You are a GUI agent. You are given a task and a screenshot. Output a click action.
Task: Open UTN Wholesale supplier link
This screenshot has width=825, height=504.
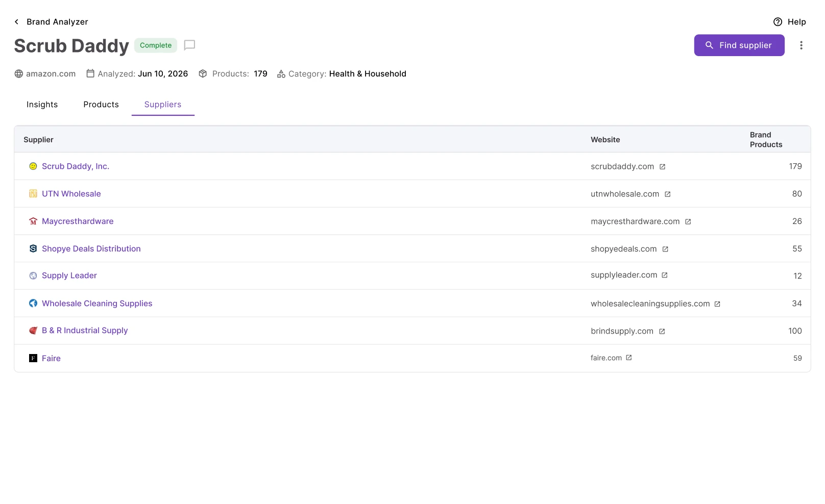pos(71,194)
